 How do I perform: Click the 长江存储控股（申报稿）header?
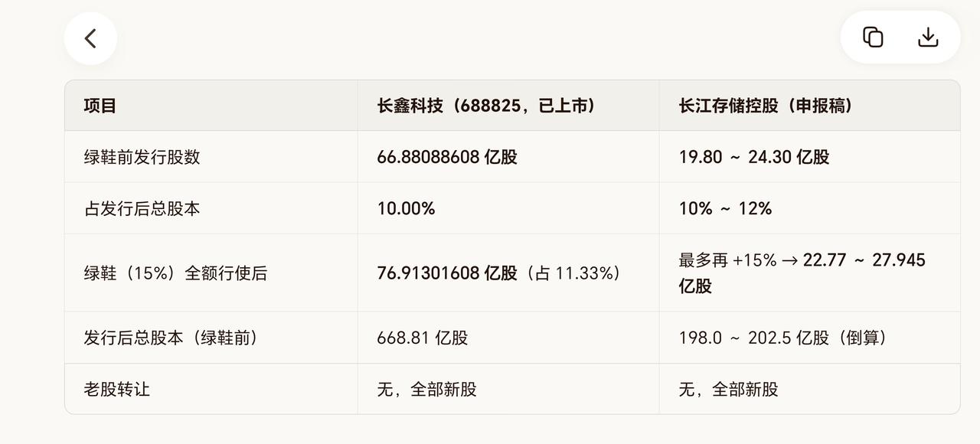pyautogui.click(x=766, y=106)
